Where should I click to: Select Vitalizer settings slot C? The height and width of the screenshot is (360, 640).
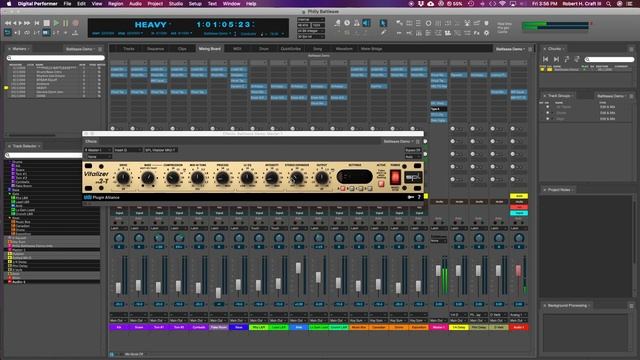360,189
